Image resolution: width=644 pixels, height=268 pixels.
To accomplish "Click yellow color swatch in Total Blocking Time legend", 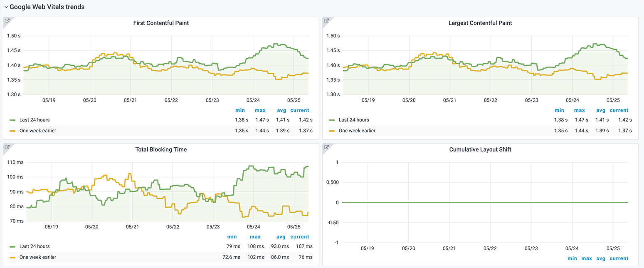I will pyautogui.click(x=12, y=257).
